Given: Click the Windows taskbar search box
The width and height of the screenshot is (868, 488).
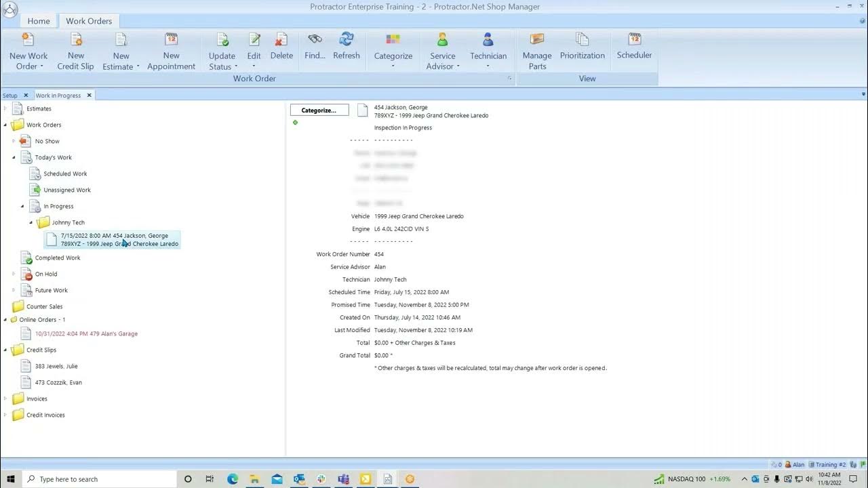Looking at the screenshot, I should click(x=98, y=479).
